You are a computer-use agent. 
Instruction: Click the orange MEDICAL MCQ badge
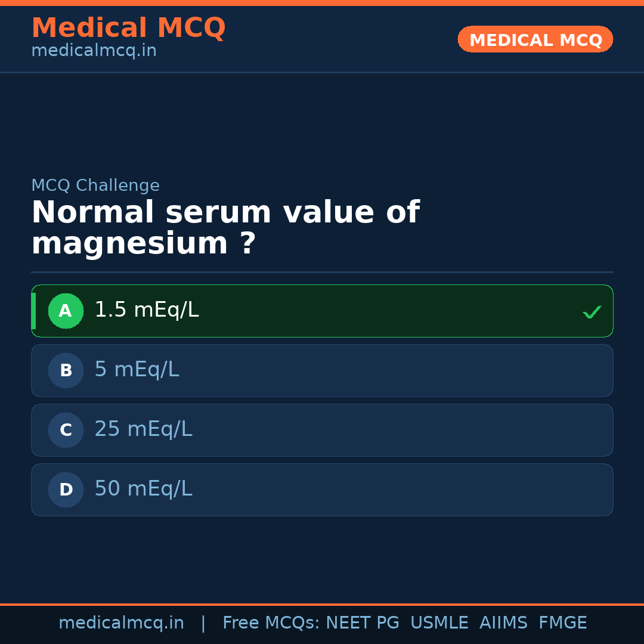pyautogui.click(x=535, y=39)
